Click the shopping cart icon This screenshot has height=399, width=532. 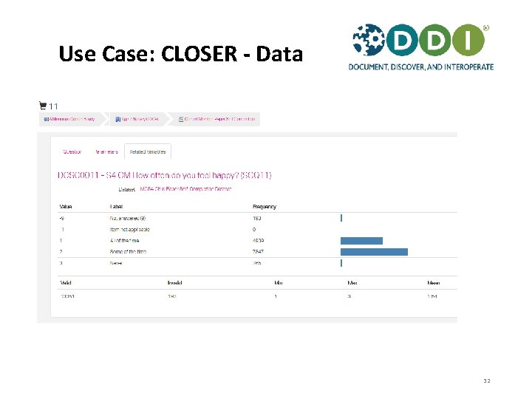tap(43, 106)
